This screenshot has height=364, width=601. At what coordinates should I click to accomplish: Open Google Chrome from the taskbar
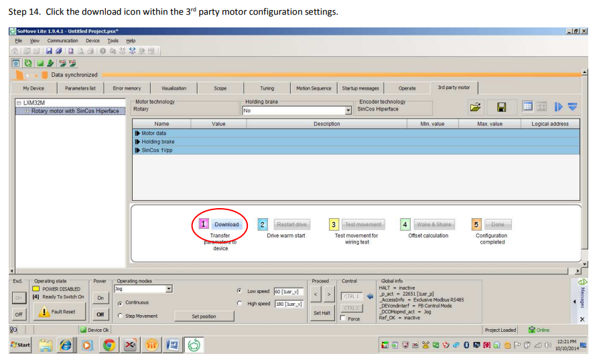pyautogui.click(x=108, y=345)
